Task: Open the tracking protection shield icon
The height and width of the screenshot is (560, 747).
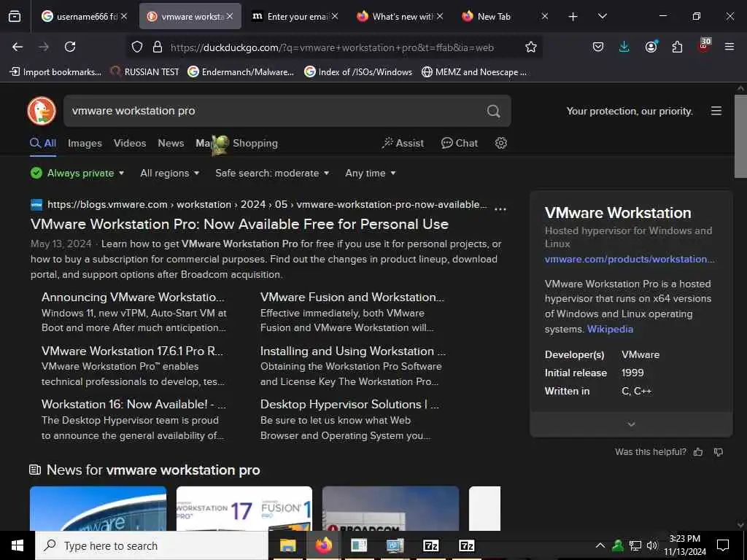Action: pos(137,47)
